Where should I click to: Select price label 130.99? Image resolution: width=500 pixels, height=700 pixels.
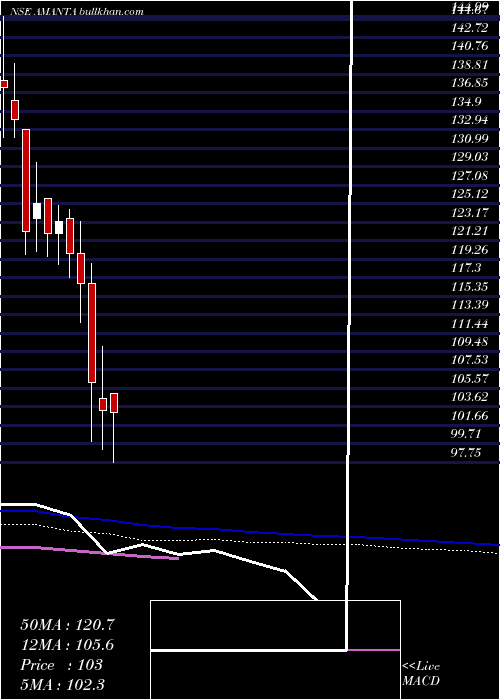tap(470, 139)
